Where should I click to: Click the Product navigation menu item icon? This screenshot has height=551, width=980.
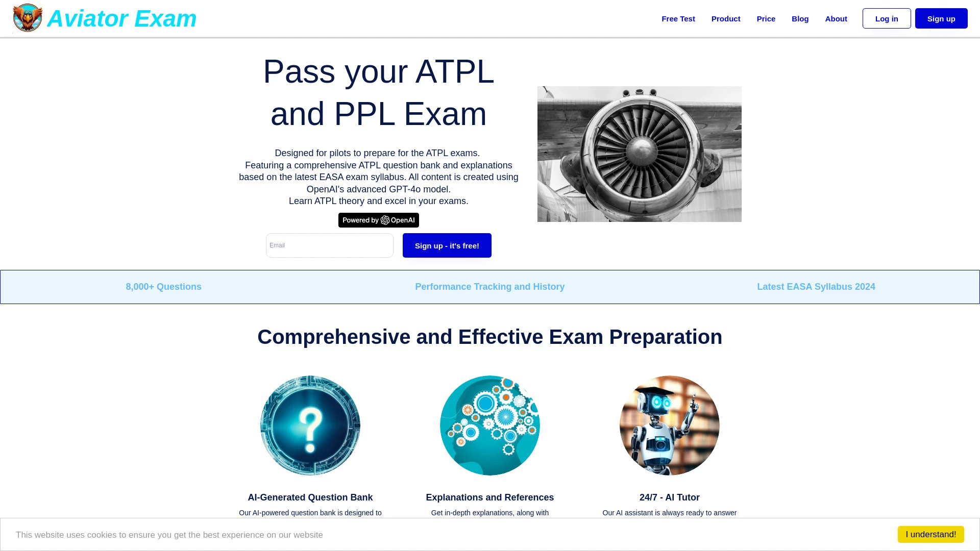(726, 18)
